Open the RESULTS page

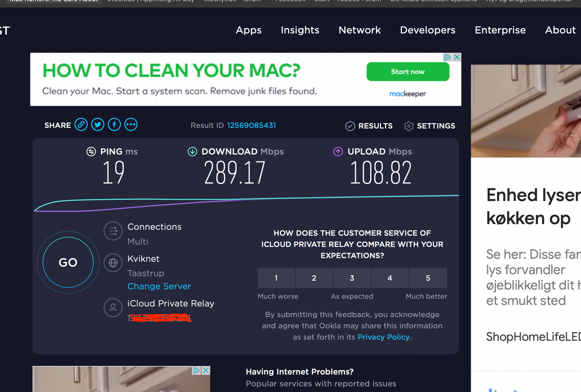click(375, 126)
